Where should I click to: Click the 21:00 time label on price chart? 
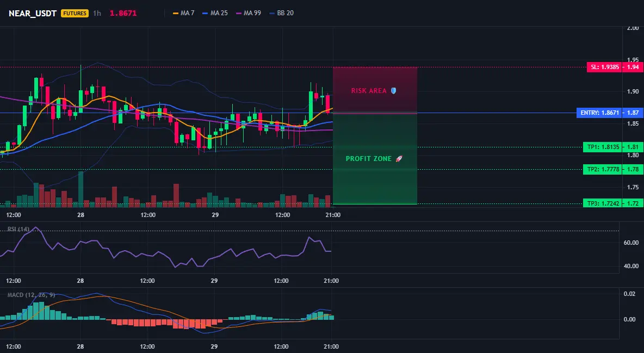tap(333, 215)
